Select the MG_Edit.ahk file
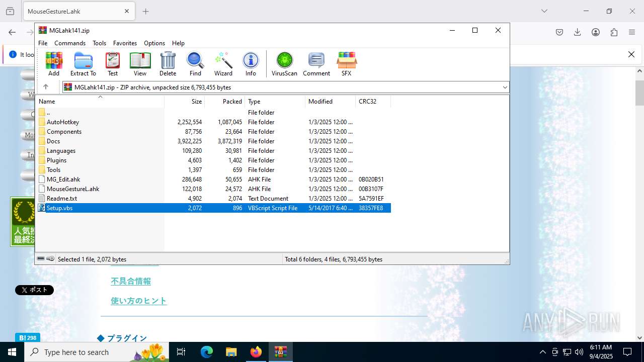644x362 pixels. click(x=213, y=179)
